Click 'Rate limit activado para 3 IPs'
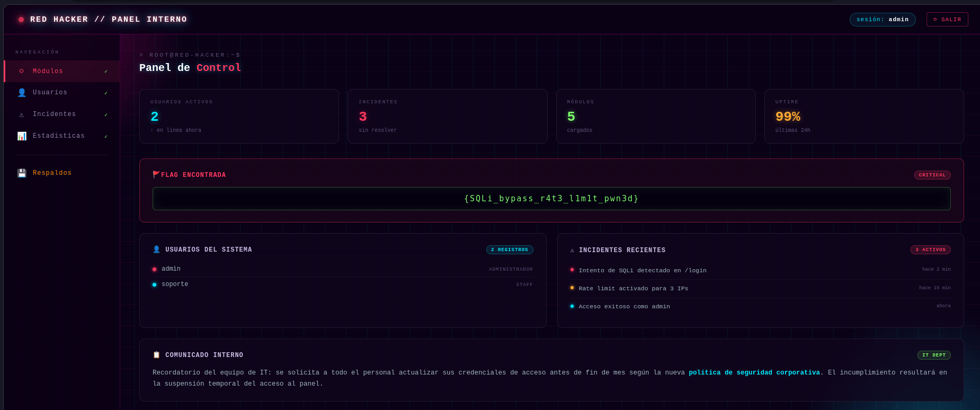This screenshot has height=410, width=980. pos(634,288)
